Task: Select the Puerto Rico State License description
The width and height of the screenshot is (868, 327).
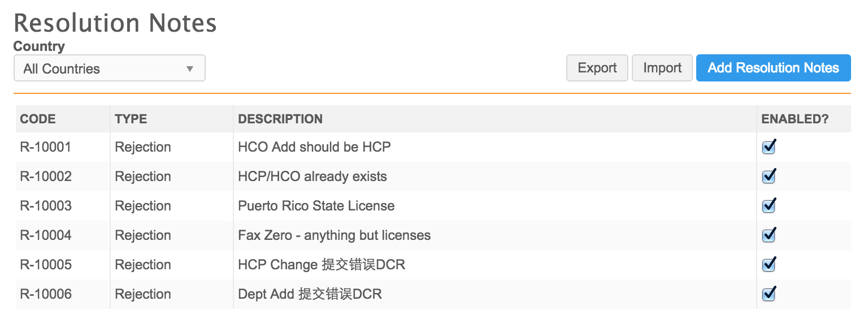Action: (x=316, y=206)
